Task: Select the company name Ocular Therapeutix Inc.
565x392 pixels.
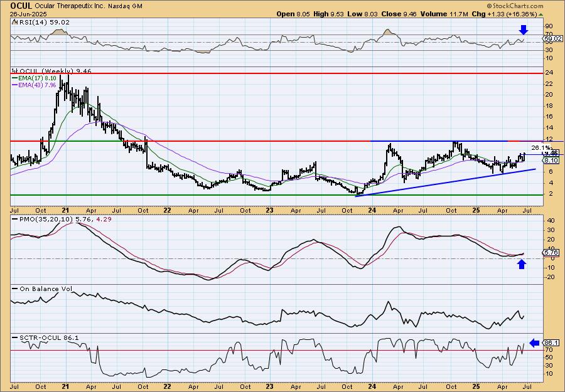Action: 69,6
